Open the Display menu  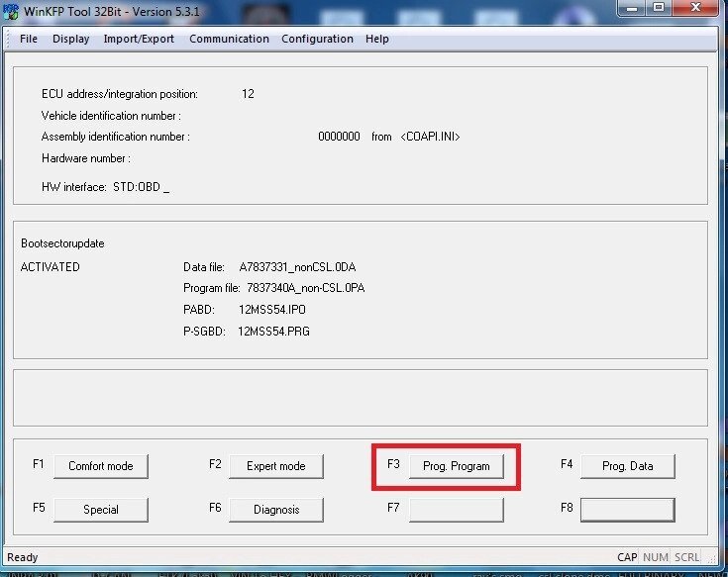pos(70,39)
